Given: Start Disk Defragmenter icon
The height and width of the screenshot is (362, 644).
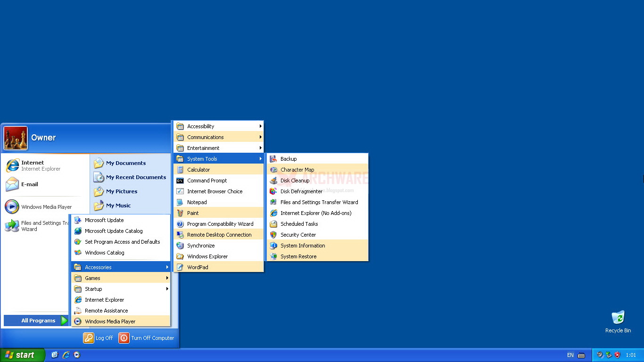Looking at the screenshot, I should click(x=273, y=191).
